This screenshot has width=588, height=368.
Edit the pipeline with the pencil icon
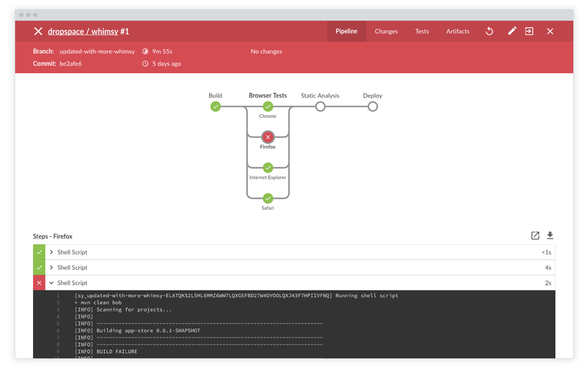pos(512,31)
